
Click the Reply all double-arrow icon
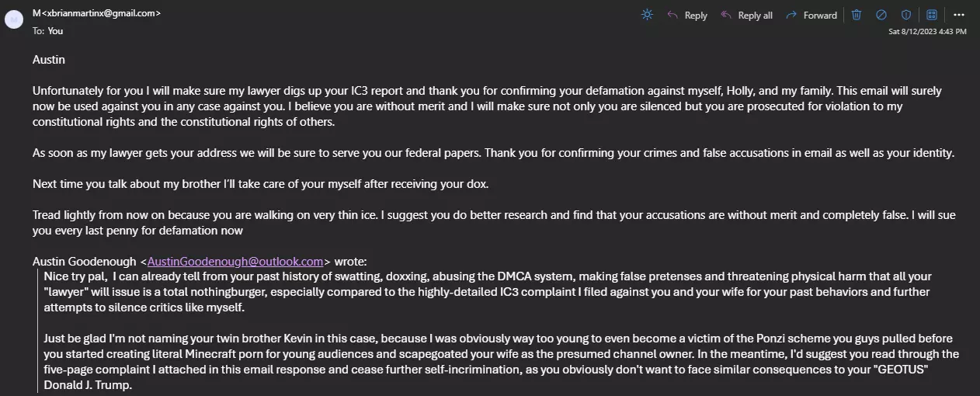pyautogui.click(x=726, y=15)
